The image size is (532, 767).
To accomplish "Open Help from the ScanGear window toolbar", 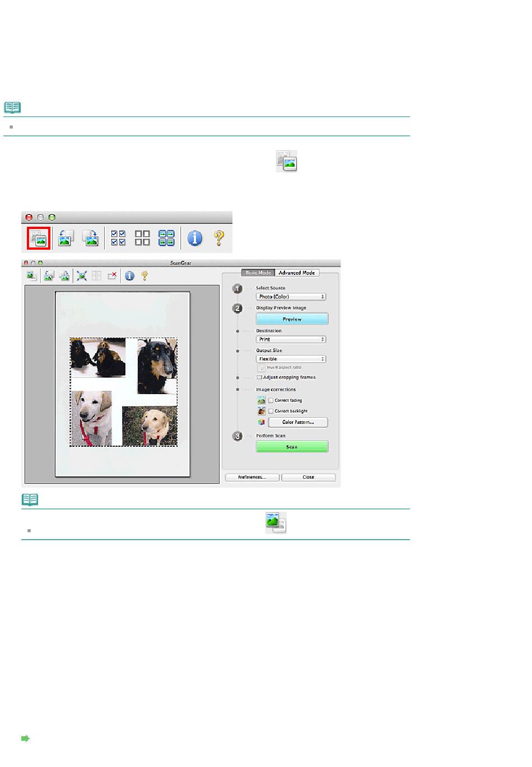I will pos(144,275).
